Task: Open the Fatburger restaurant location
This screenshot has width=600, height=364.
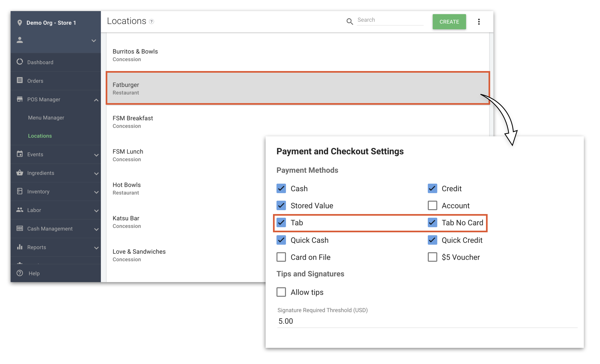Action: pos(298,88)
